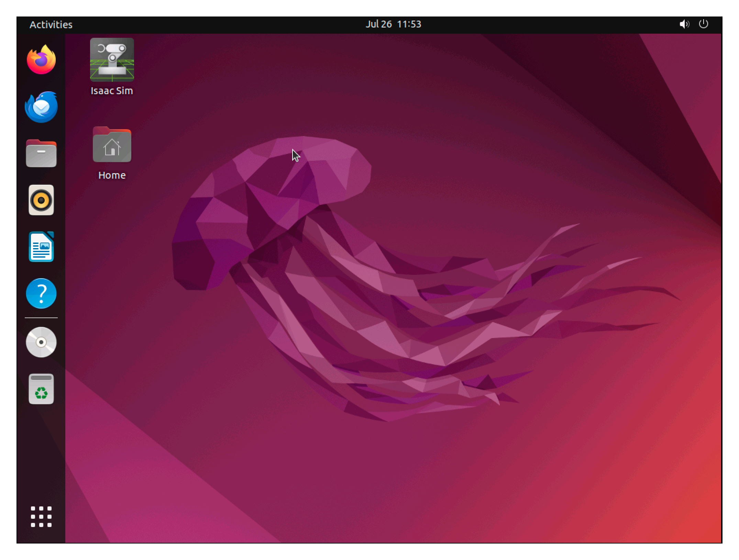Open the mounted disc in dock

pos(41,342)
